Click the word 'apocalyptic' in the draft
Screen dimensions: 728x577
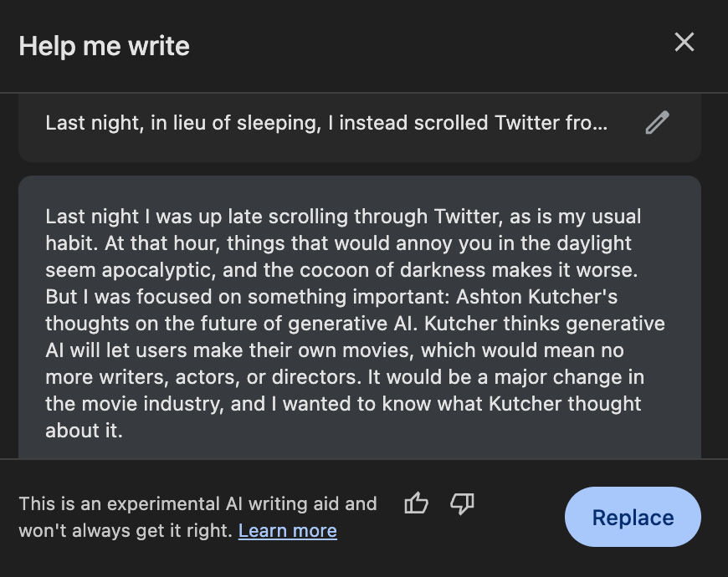coord(151,270)
